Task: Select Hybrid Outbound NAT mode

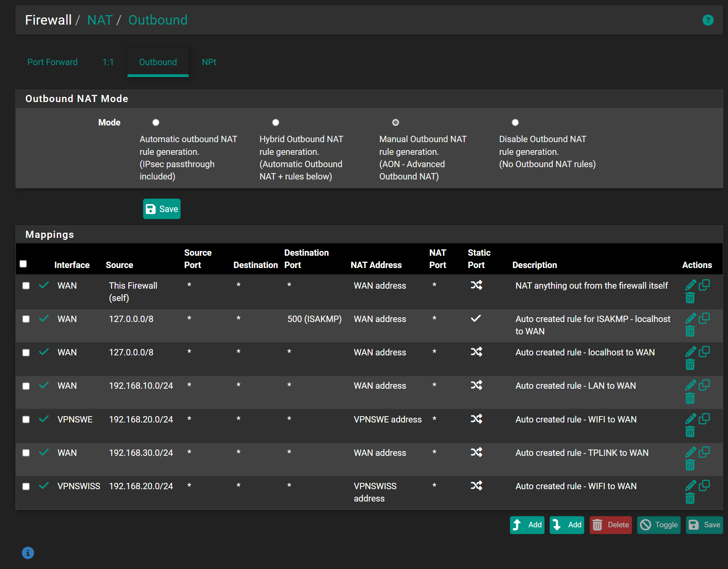Action: tap(276, 122)
